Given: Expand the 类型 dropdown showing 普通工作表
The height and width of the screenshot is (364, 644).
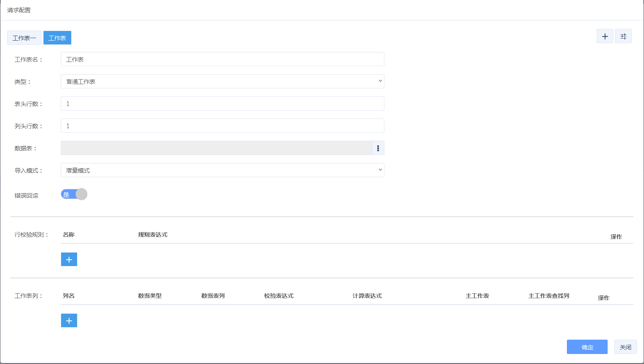Looking at the screenshot, I should pos(222,82).
